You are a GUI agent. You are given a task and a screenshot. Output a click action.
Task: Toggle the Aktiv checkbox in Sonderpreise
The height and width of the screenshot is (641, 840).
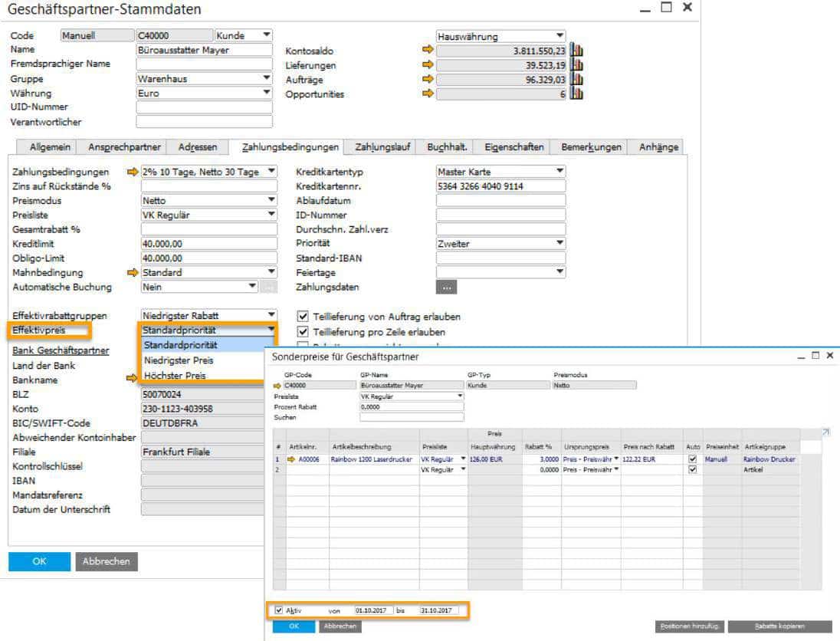coord(278,610)
